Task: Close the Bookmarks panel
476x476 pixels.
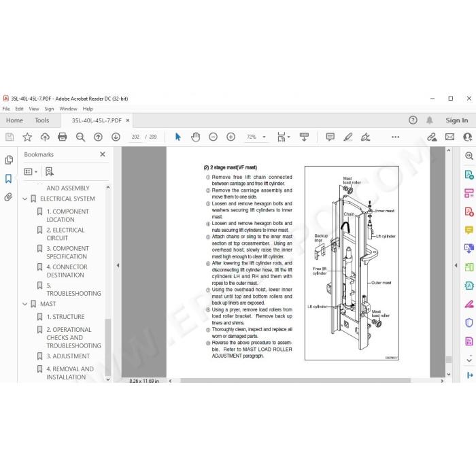Action: click(103, 154)
